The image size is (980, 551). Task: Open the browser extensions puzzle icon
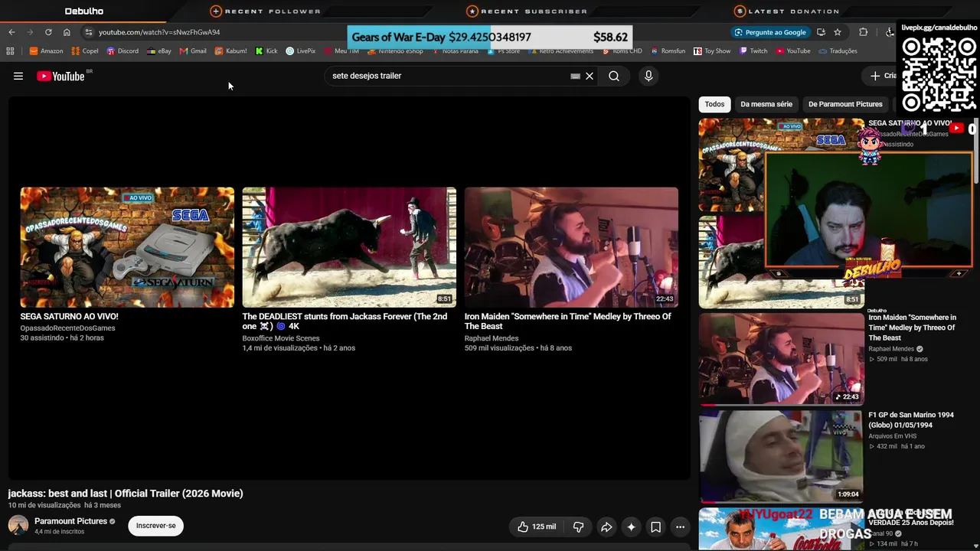[x=864, y=32]
